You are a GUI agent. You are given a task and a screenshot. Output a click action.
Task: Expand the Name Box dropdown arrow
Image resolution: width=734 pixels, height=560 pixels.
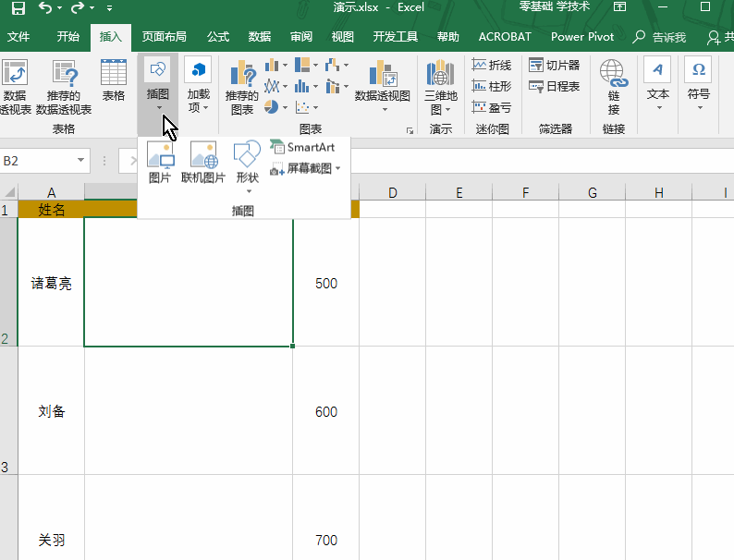pyautogui.click(x=81, y=161)
